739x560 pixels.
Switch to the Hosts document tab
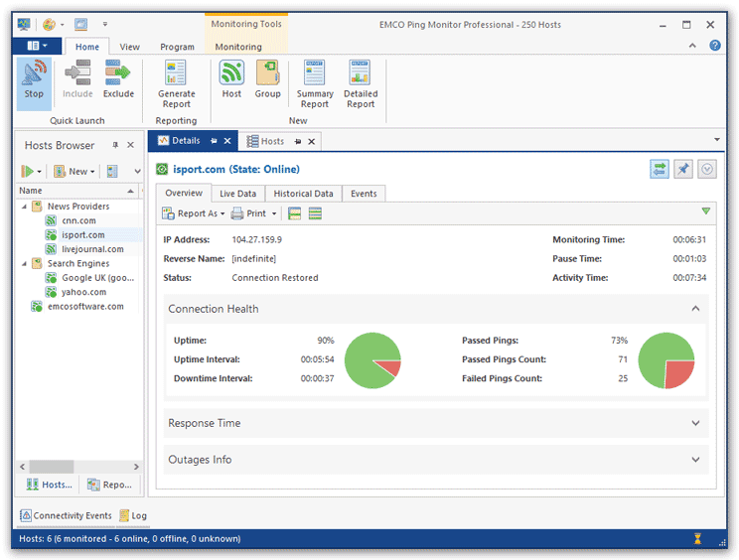[272, 141]
